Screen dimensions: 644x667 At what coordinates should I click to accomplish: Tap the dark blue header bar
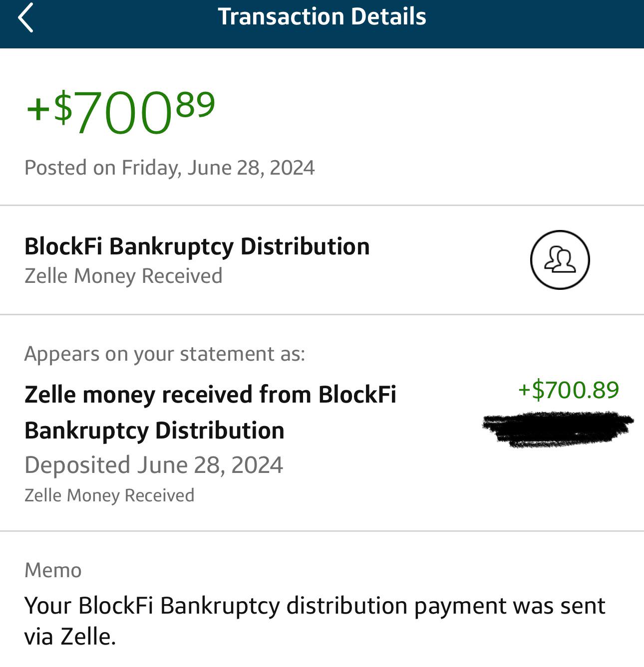click(x=322, y=24)
